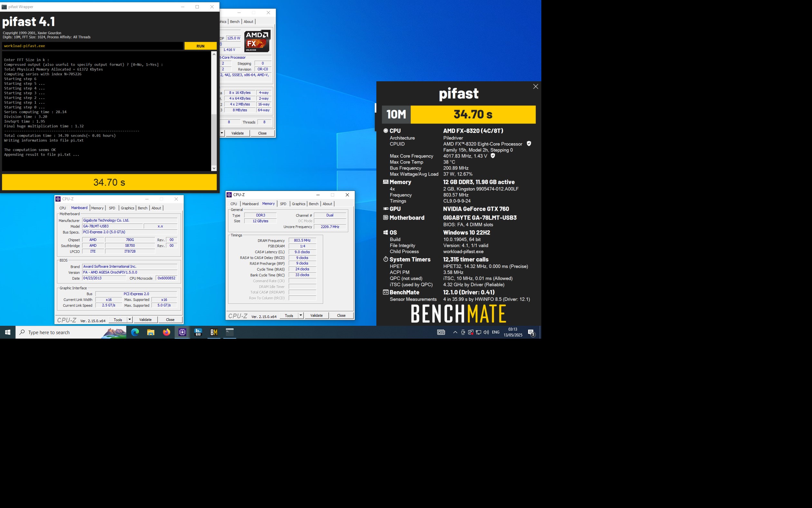Click the CPU-Z title icon of the Mainboard window
Viewport: 812px width, 508px height.
[x=58, y=199]
